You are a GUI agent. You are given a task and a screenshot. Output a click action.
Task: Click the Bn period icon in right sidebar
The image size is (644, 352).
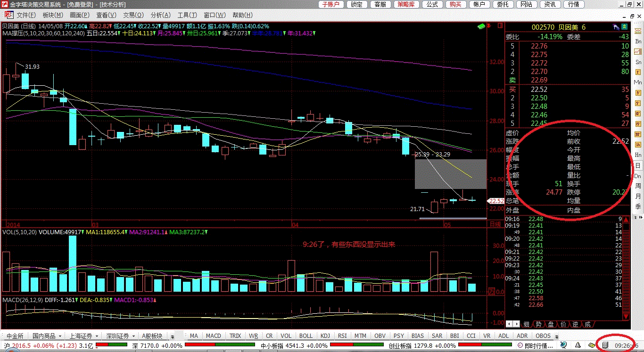tap(638, 41)
